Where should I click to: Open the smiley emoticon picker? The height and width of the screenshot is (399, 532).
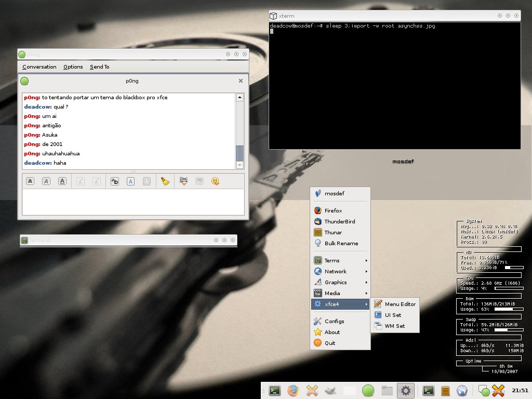[215, 181]
